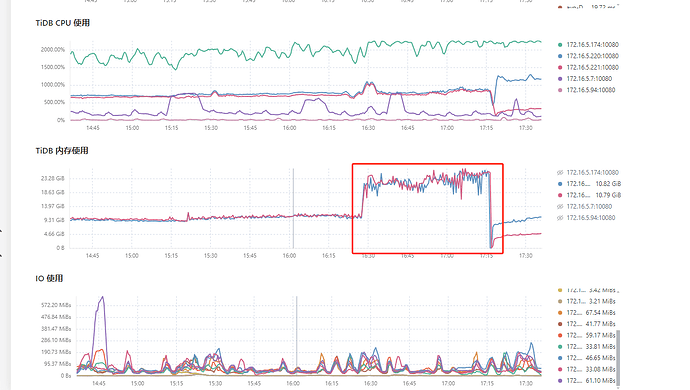Toggle 172.16.5.221:10080 series in CPU chart legend

[588, 67]
